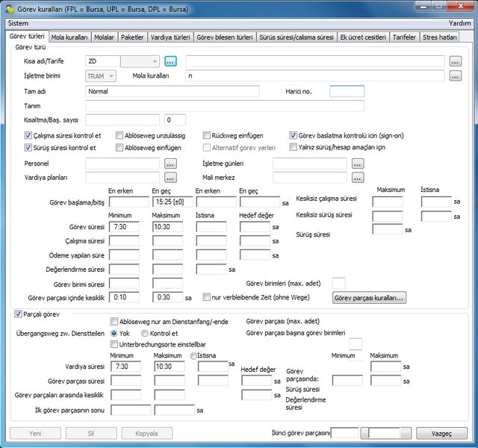Select the İstisna radio button
The width and height of the screenshot is (478, 448).
(x=193, y=355)
